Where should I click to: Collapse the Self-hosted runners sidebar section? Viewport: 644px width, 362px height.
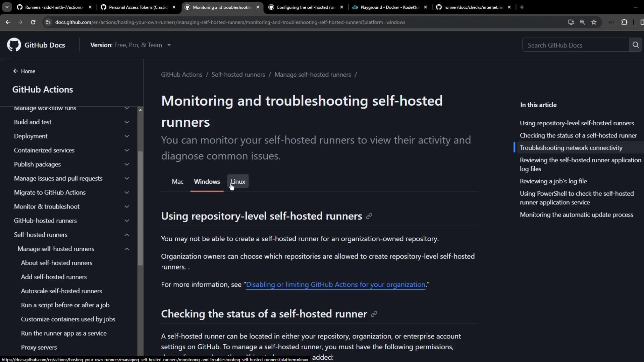tap(127, 235)
